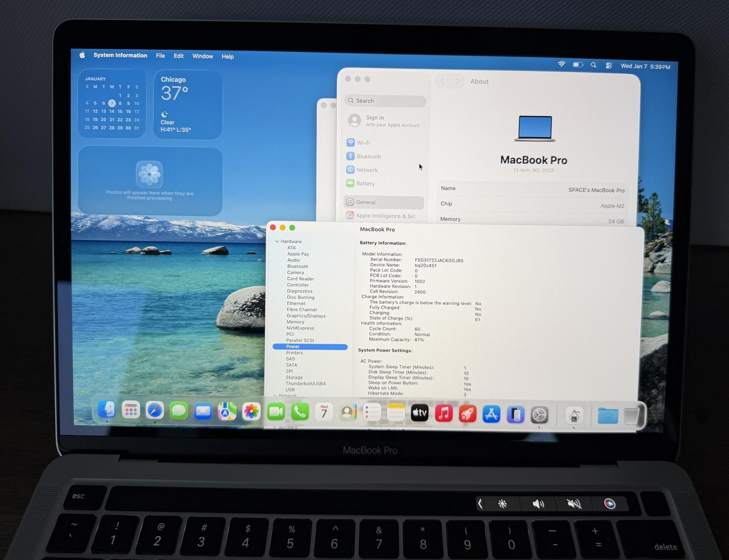Select Bluetooth in the System Settings sidebar
This screenshot has width=729, height=560.
369,157
